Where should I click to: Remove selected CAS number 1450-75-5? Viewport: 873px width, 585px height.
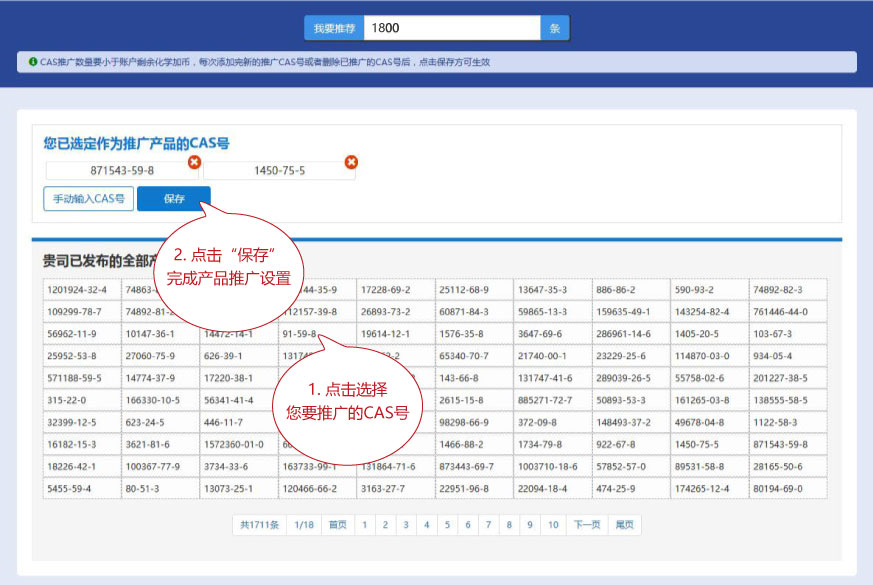351,162
